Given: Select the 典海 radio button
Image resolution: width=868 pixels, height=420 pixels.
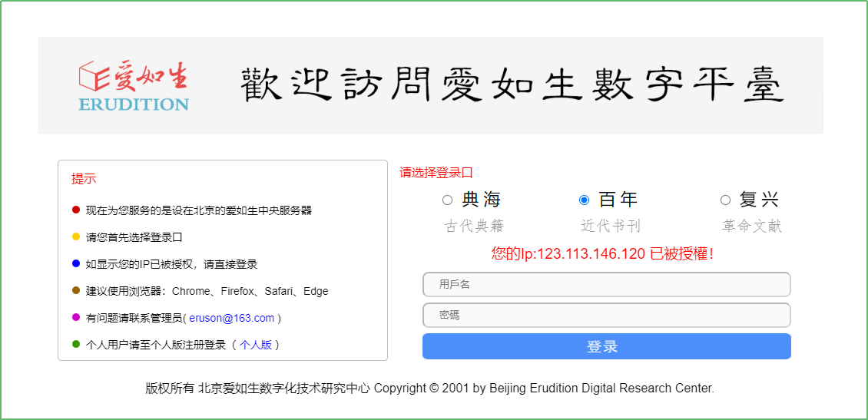Looking at the screenshot, I should pos(448,200).
